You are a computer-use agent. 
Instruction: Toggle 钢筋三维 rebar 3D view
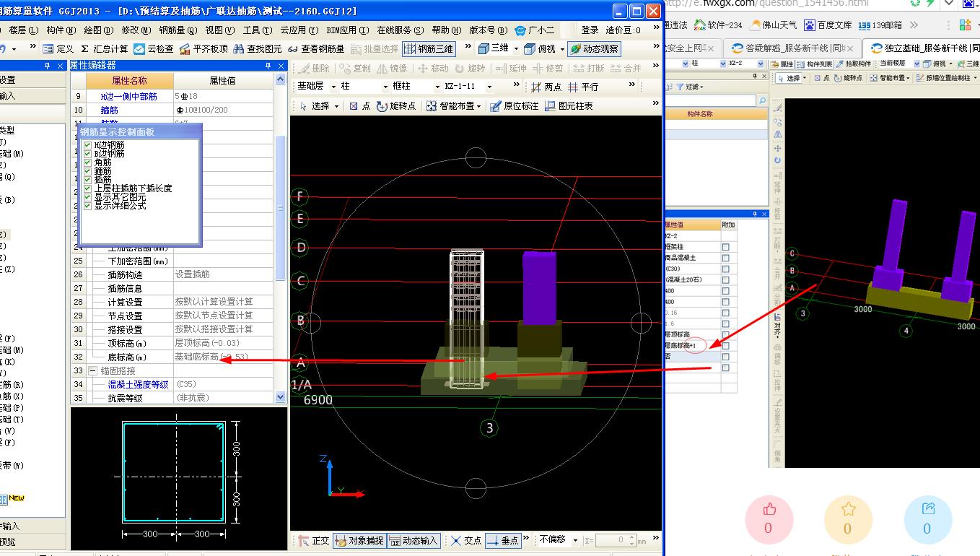click(429, 49)
